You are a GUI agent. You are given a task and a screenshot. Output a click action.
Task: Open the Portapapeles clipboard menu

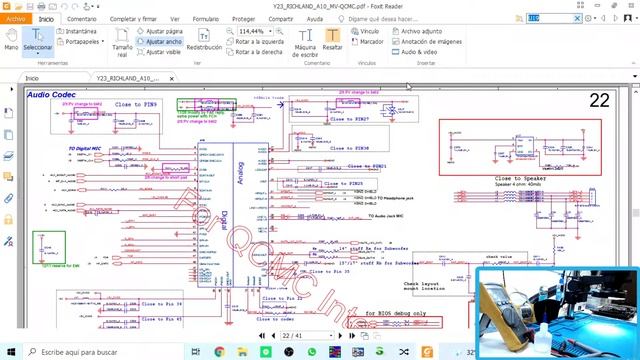pyautogui.click(x=80, y=42)
